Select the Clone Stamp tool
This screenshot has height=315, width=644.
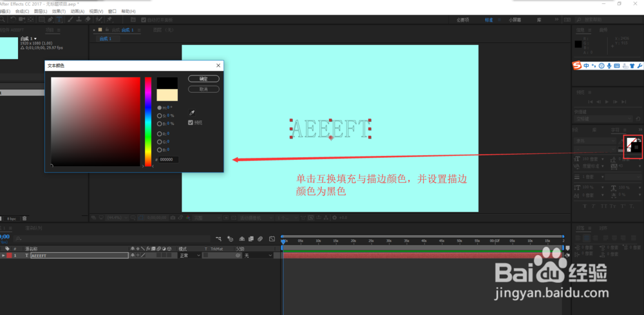pos(79,19)
